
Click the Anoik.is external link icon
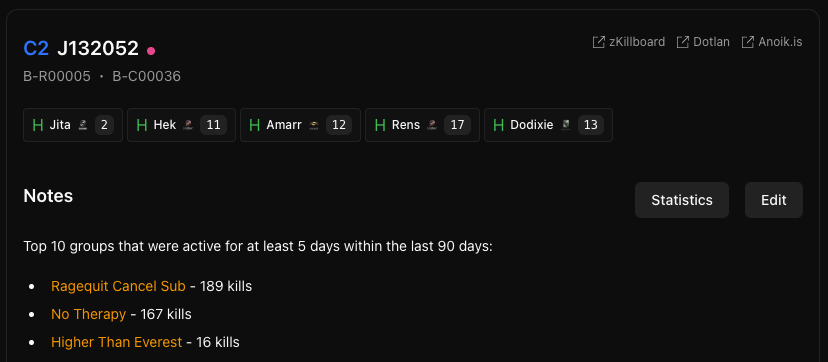[748, 42]
